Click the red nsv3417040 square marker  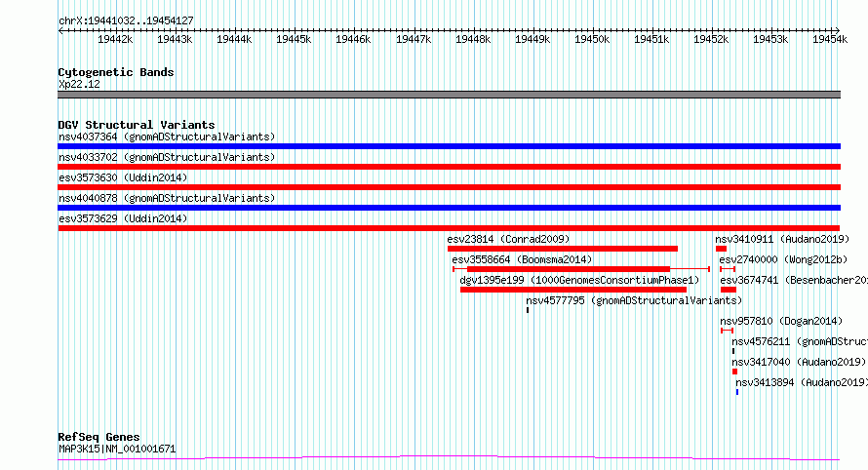click(734, 372)
